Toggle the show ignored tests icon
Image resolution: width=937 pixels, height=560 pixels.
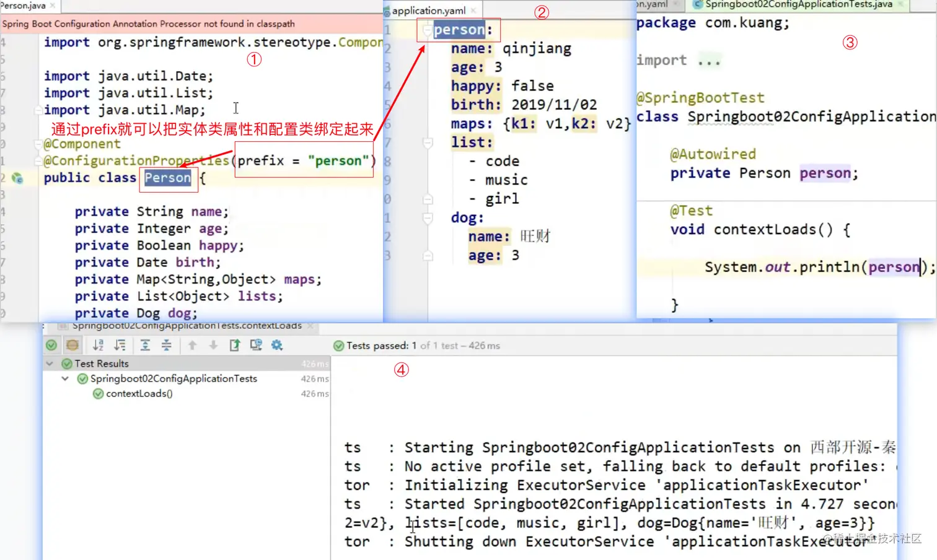coord(73,345)
